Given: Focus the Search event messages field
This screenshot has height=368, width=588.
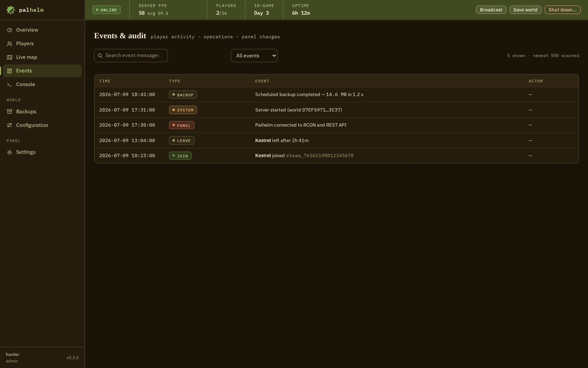Looking at the screenshot, I should pyautogui.click(x=131, y=56).
